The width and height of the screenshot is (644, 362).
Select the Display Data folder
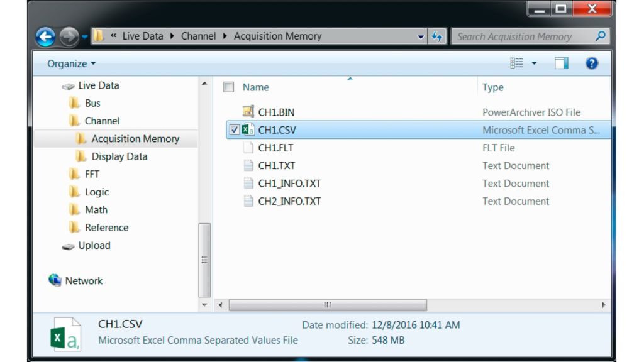click(119, 156)
